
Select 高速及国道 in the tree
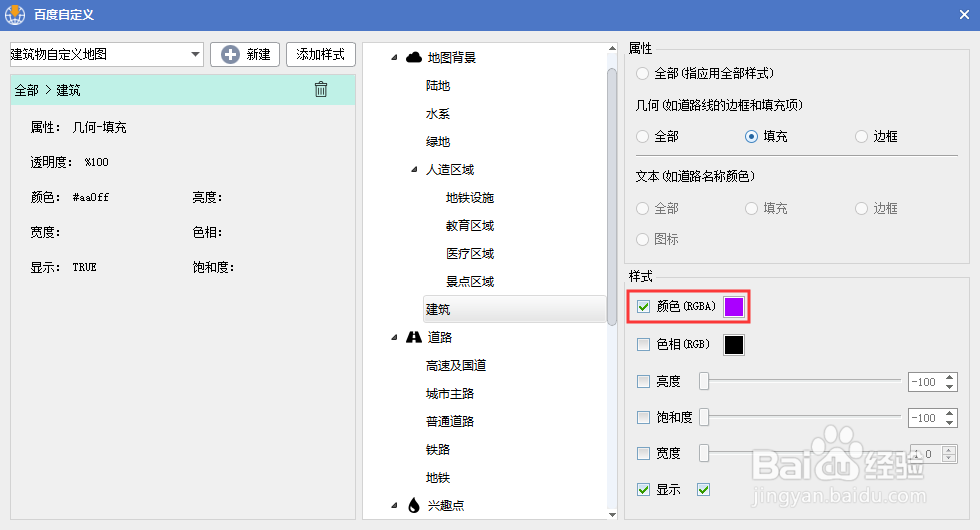point(456,366)
